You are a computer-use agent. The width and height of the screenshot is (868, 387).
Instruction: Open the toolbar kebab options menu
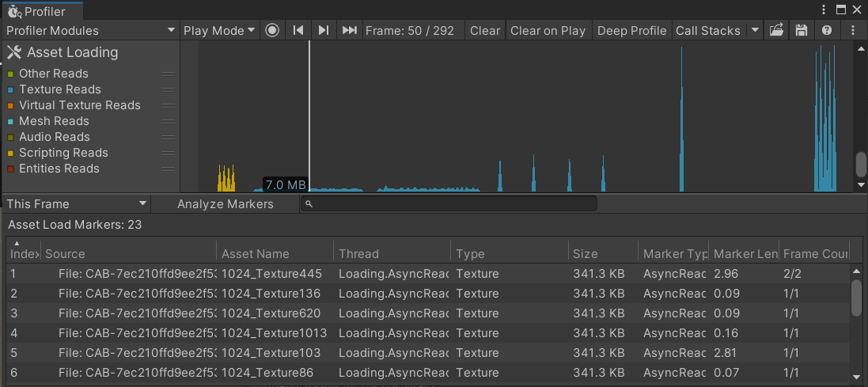click(x=853, y=31)
